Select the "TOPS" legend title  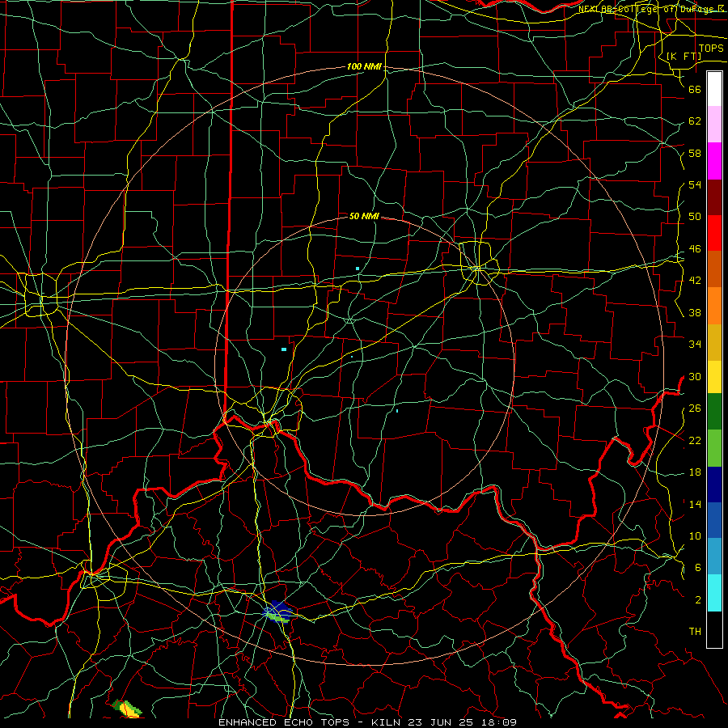tap(711, 49)
